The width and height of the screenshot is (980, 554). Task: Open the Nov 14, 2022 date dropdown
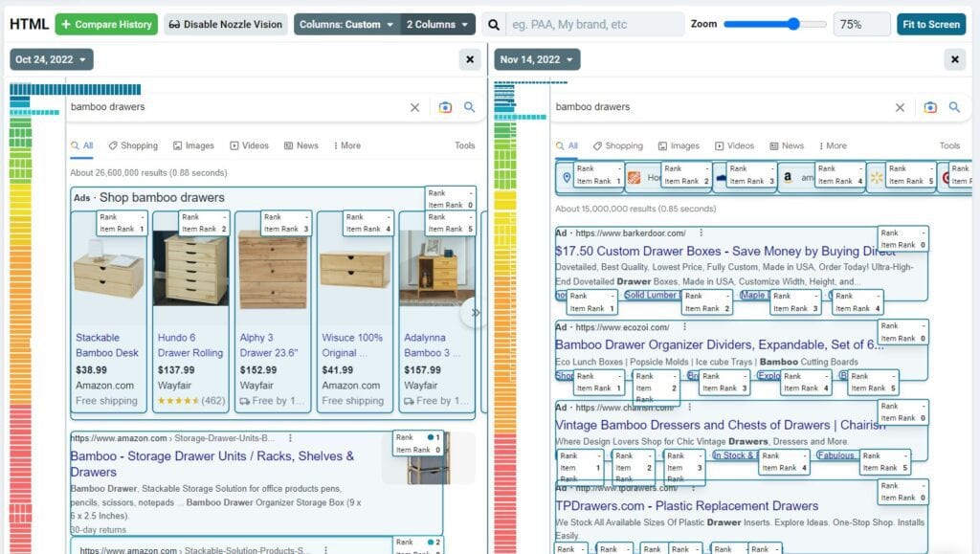pyautogui.click(x=537, y=59)
